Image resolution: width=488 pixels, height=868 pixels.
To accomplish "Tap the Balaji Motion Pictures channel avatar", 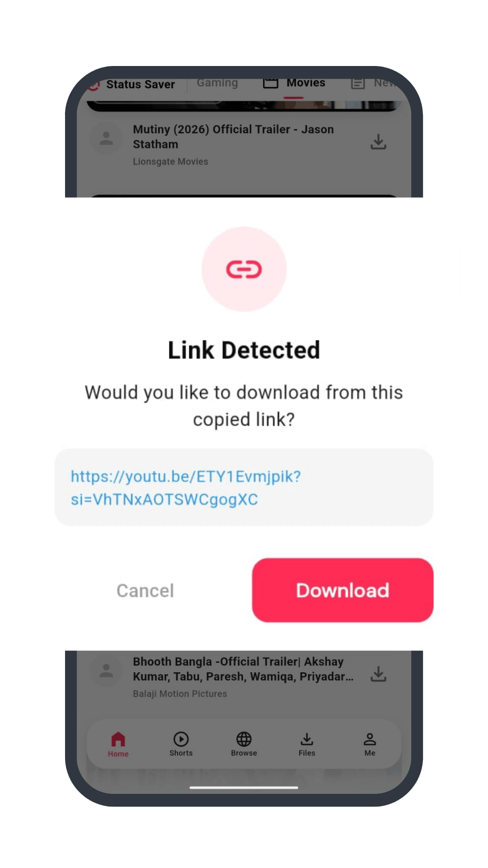I will pos(106,670).
